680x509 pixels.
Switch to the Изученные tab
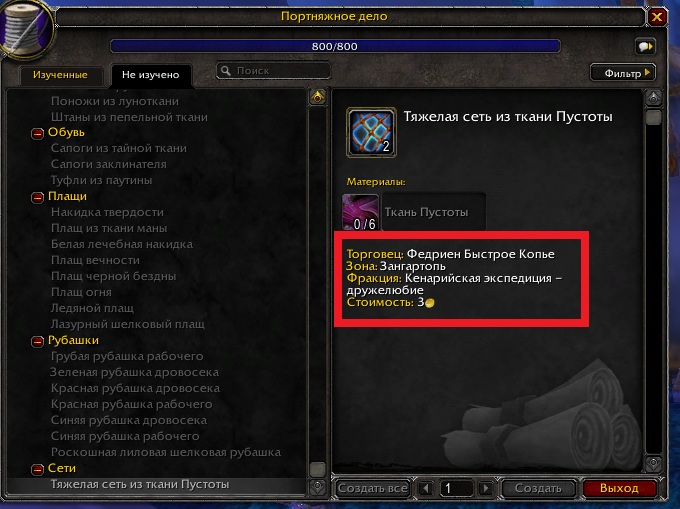(x=61, y=75)
